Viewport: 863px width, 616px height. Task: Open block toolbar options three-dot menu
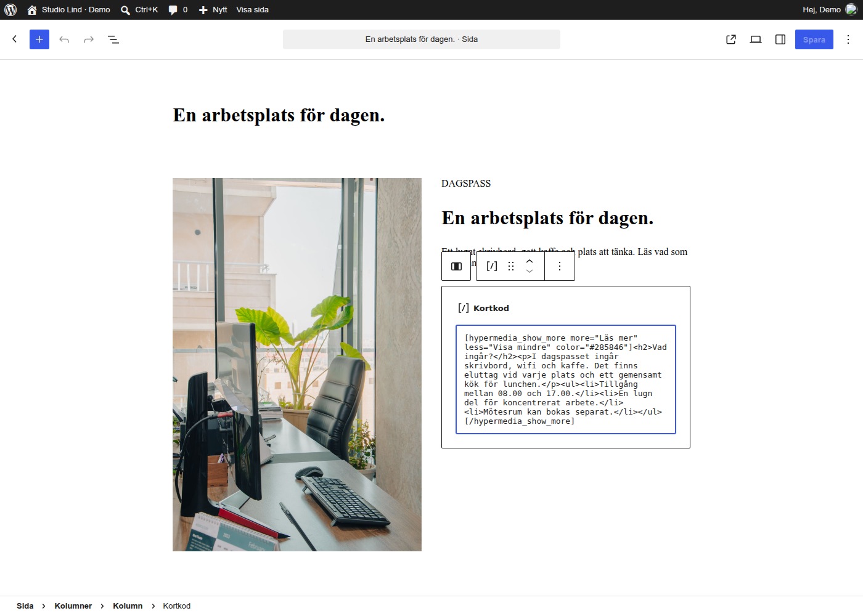(x=560, y=266)
